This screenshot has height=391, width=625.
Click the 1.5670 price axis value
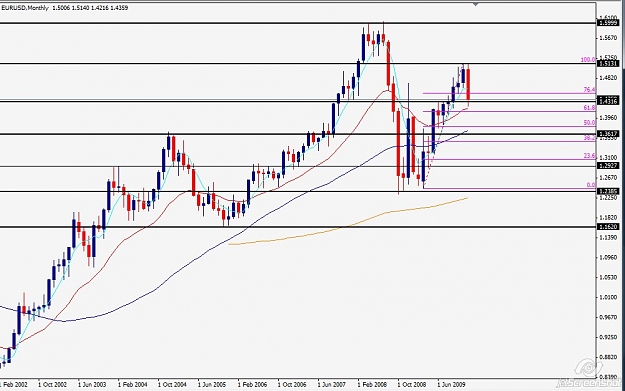click(609, 38)
